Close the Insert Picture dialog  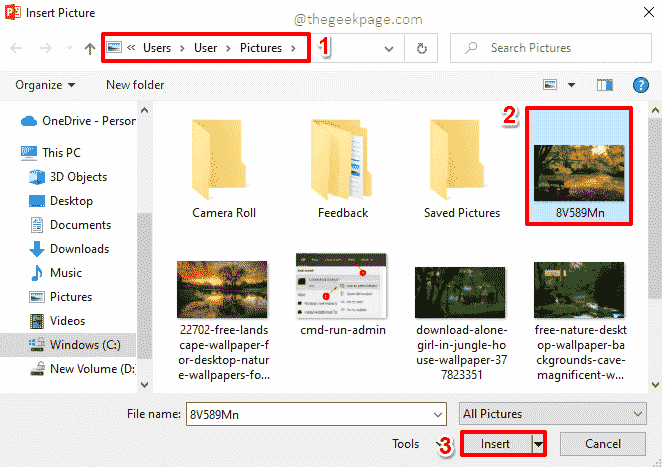tap(648, 12)
